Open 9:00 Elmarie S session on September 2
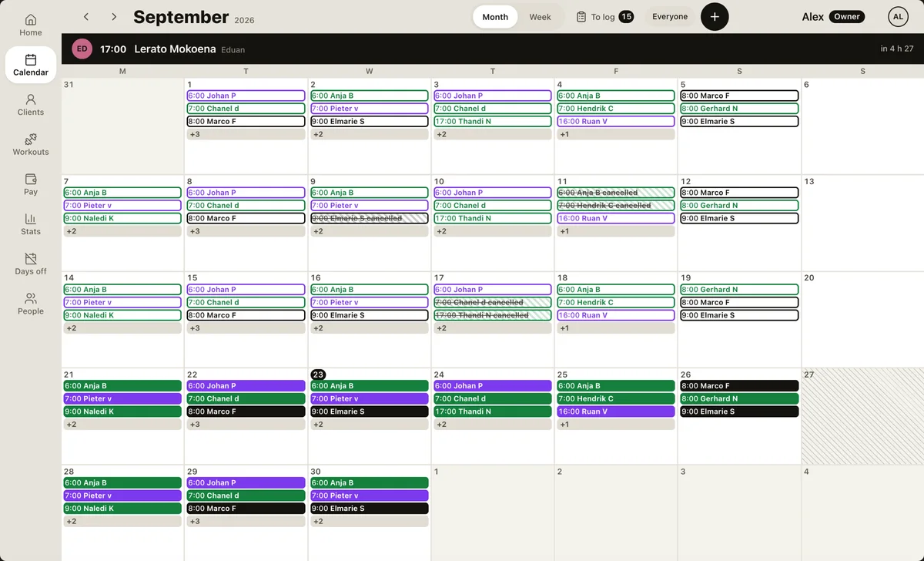924x561 pixels. 369,122
